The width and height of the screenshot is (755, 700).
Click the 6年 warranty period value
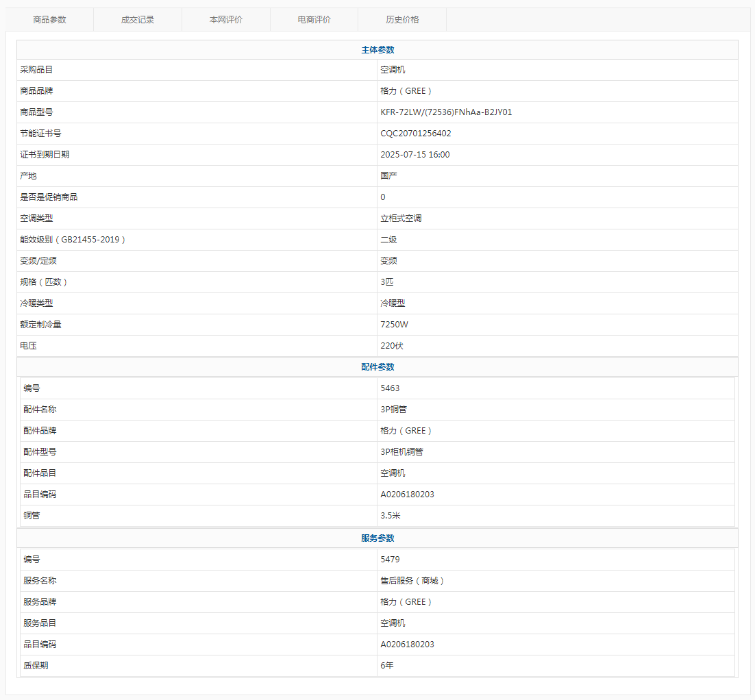point(387,666)
